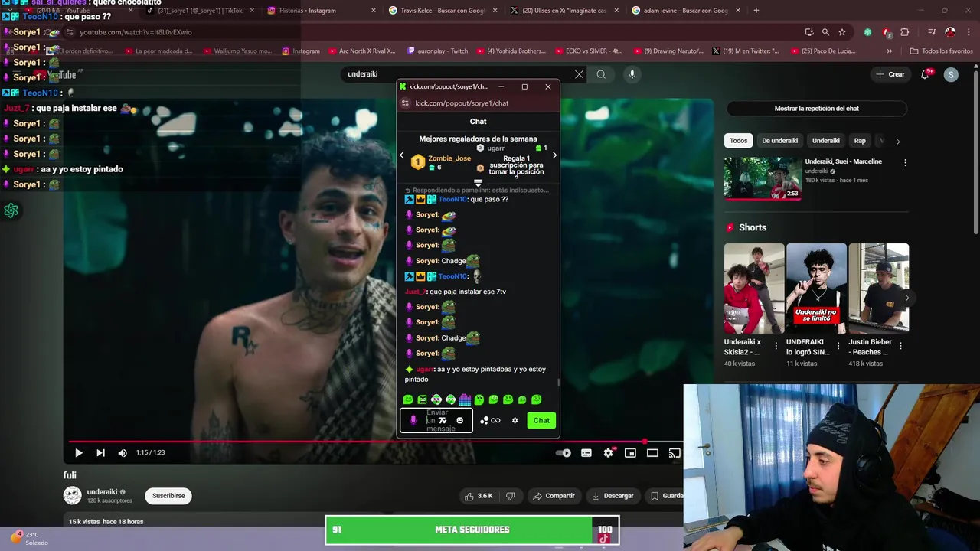The width and height of the screenshot is (980, 551).
Task: Mute the YouTube player volume
Action: [x=122, y=453]
